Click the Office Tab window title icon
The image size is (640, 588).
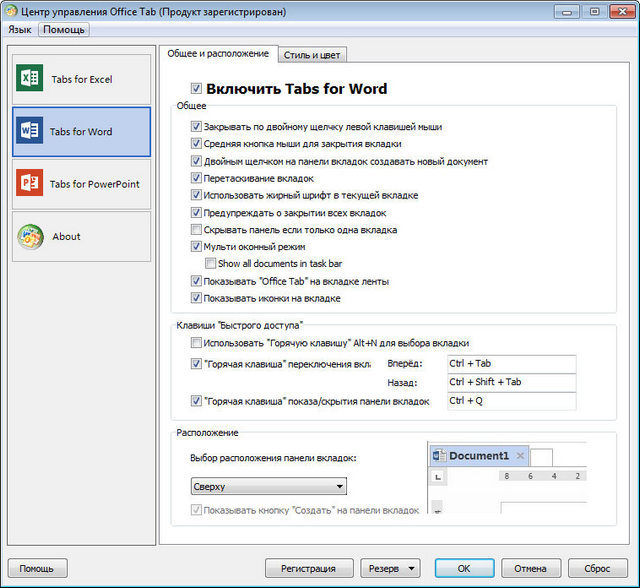12,11
